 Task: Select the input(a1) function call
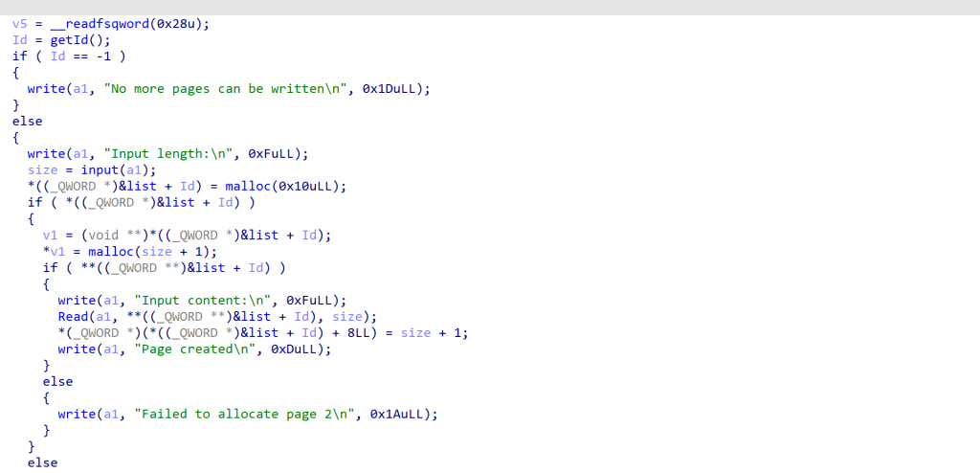tap(119, 170)
